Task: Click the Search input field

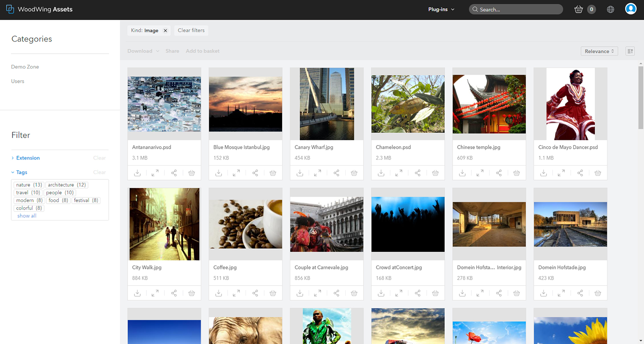Action: 516,9
